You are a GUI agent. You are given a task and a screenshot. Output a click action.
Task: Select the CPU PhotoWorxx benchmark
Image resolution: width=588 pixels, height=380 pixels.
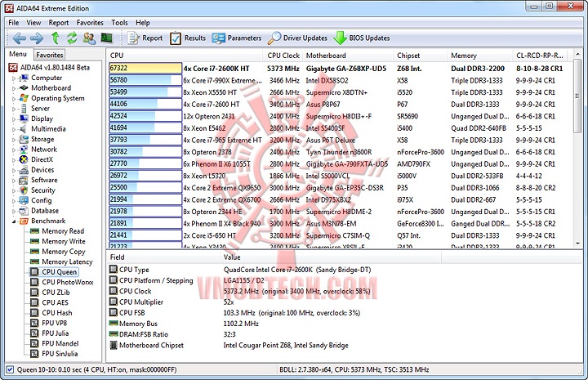(x=68, y=282)
